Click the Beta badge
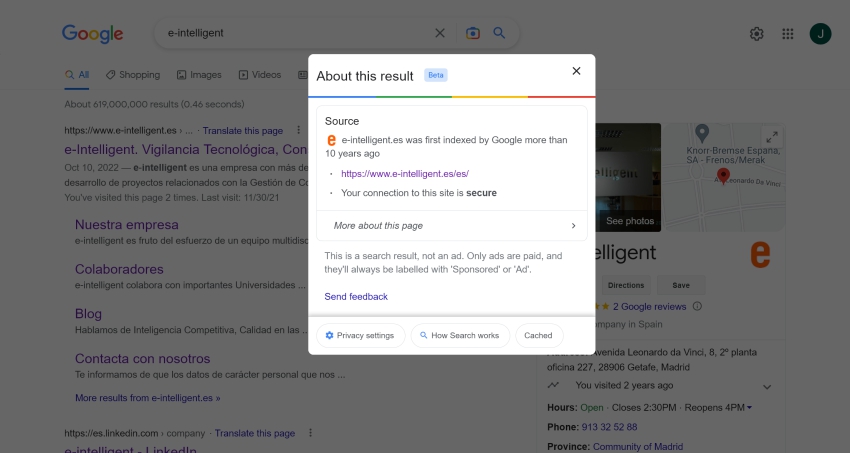Screen dimensions: 850x453 click(x=436, y=75)
